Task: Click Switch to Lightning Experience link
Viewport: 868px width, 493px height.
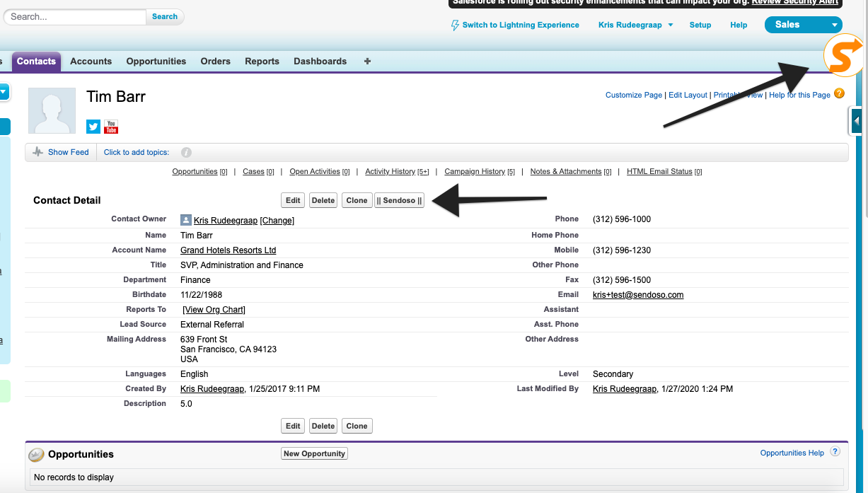Action: (520, 25)
